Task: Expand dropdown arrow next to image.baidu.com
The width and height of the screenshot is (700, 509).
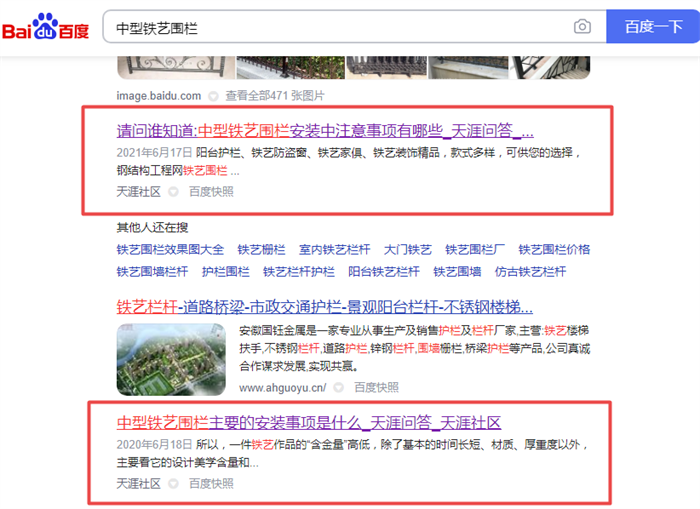Action: click(x=213, y=96)
